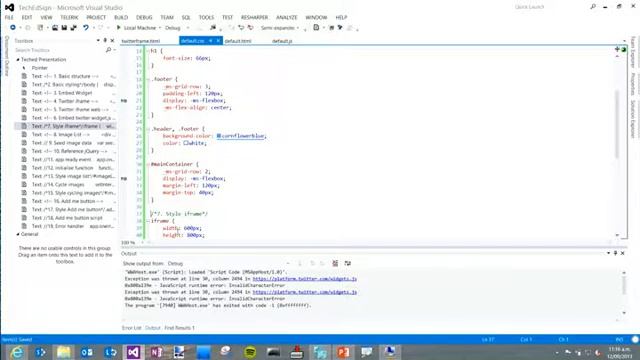Close the default.css tab
Viewport: 640px width, 360px height.
(218, 41)
